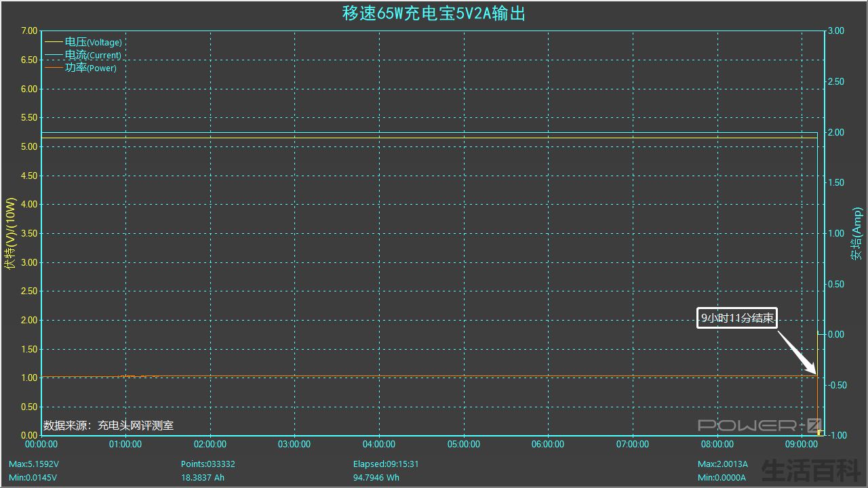Click the 安培(Amp) axis title

[857, 234]
